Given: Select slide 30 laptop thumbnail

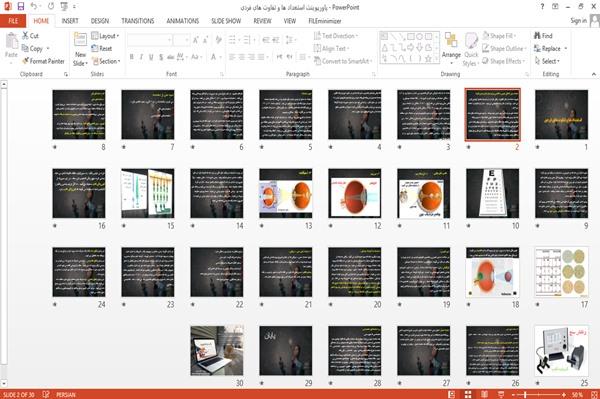Looking at the screenshot, I should (x=217, y=350).
